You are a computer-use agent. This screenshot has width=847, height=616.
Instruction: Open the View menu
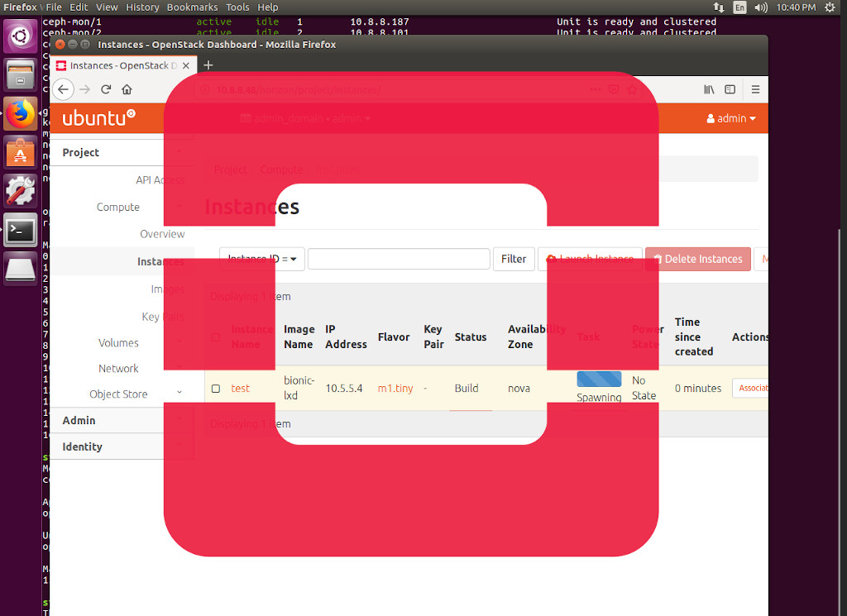point(107,7)
